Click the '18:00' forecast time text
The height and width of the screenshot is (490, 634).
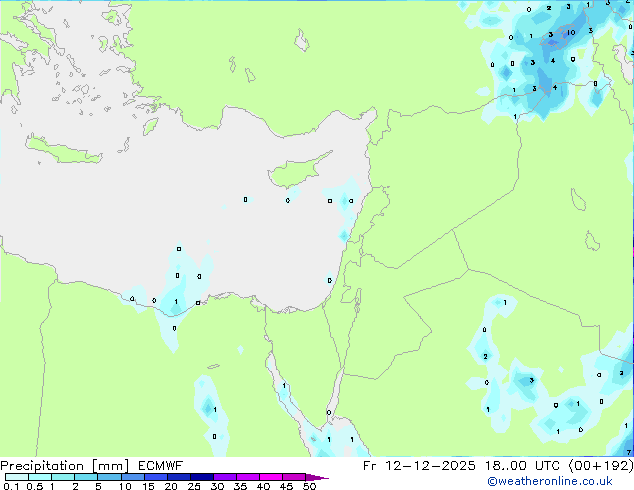click(x=506, y=466)
